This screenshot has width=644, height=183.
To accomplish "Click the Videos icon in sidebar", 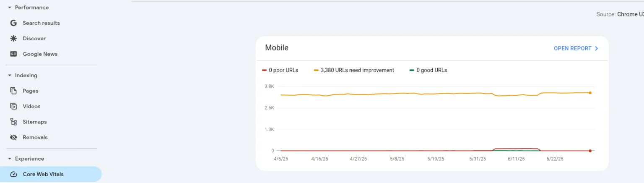I will tap(13, 107).
